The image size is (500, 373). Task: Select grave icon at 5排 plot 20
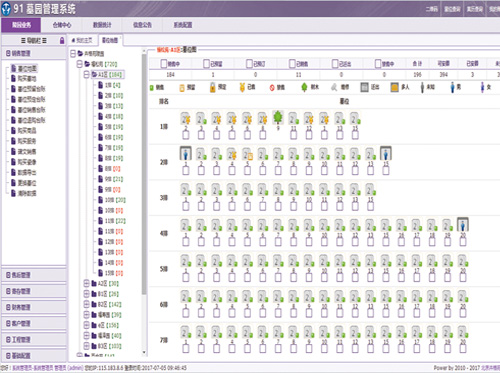(463, 261)
